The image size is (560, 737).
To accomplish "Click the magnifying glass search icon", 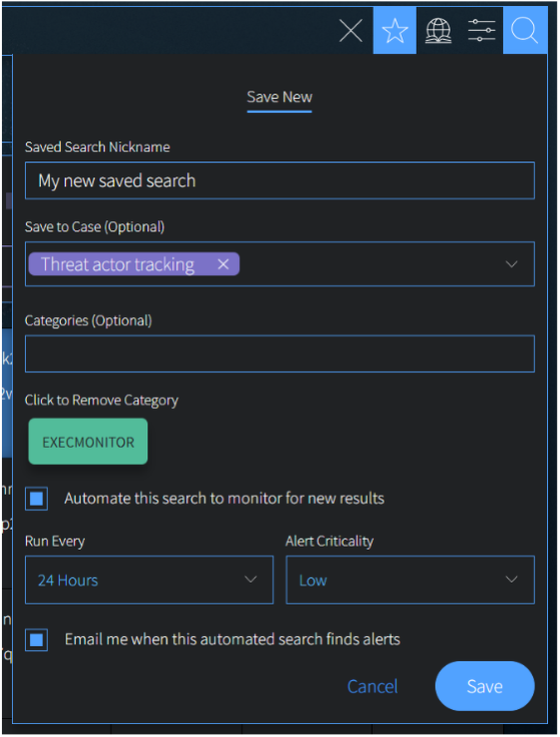I will pyautogui.click(x=525, y=31).
